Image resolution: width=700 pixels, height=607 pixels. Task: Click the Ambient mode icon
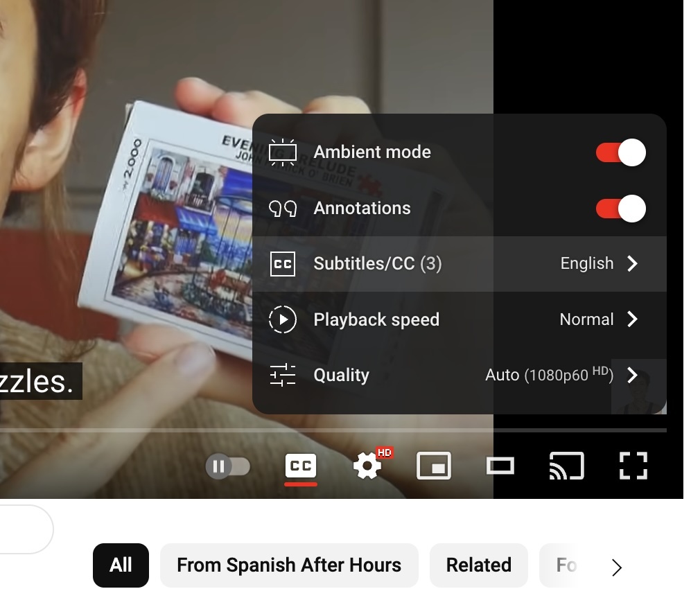pyautogui.click(x=283, y=152)
